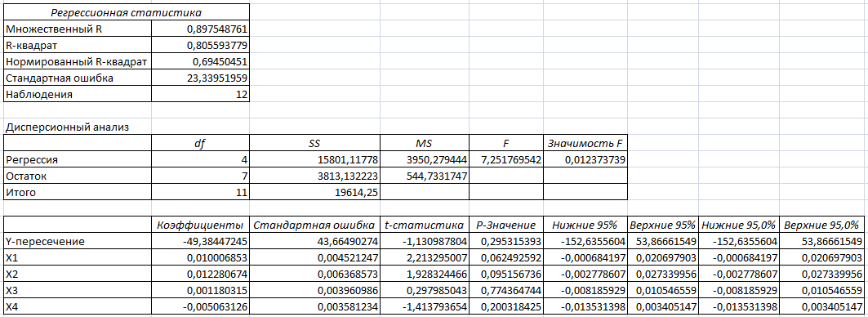
Task: Click the 'Верхние 95%' column header
Action: click(x=663, y=225)
